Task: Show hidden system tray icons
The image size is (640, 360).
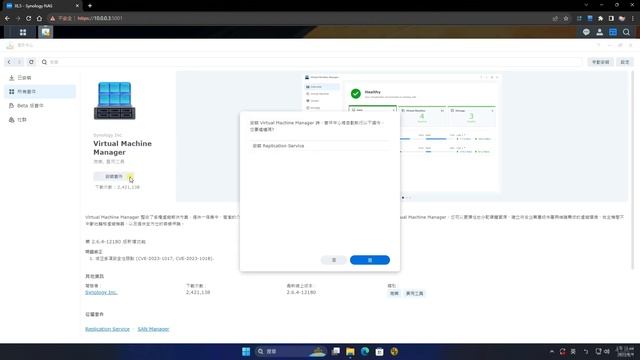Action: pos(552,351)
